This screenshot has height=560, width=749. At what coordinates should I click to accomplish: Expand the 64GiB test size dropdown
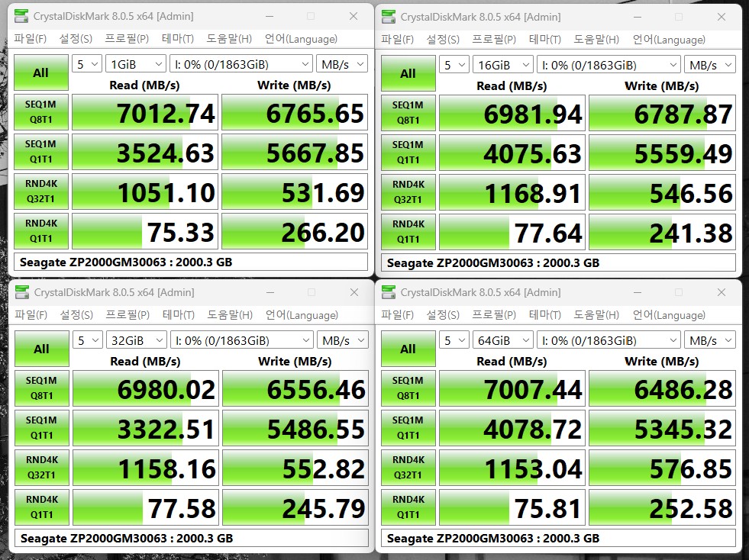click(503, 340)
